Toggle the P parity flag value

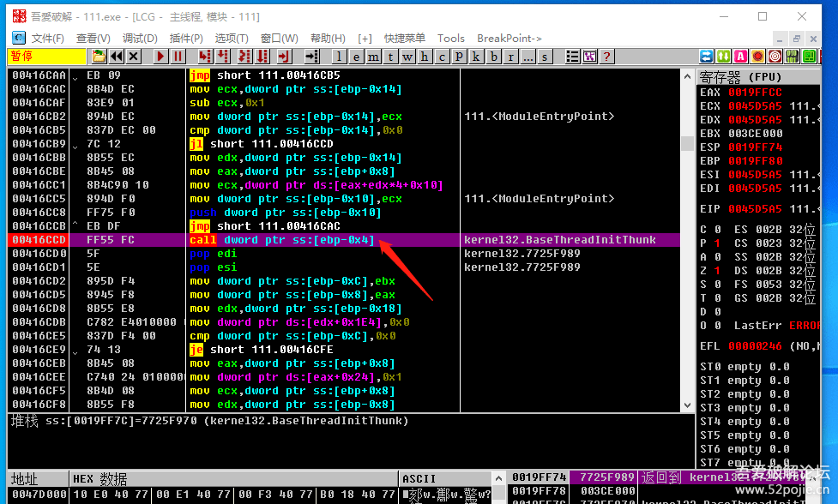[717, 243]
